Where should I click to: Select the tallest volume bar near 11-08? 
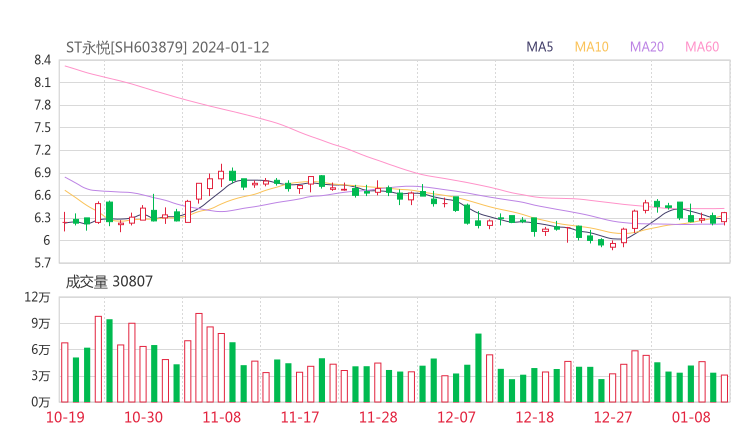(199, 358)
